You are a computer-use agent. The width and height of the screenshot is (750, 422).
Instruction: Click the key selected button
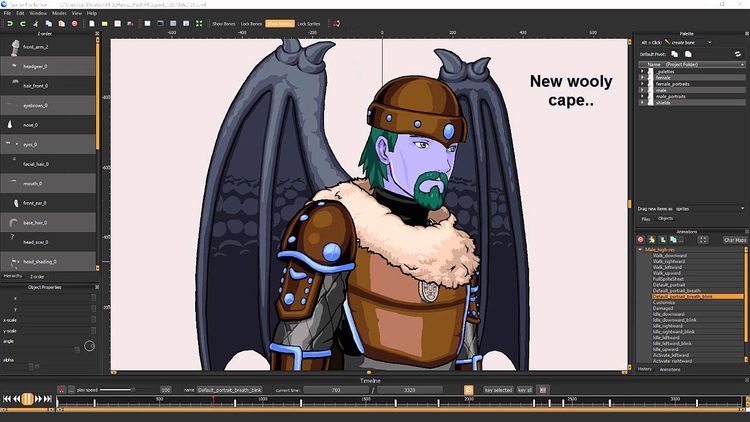click(498, 390)
